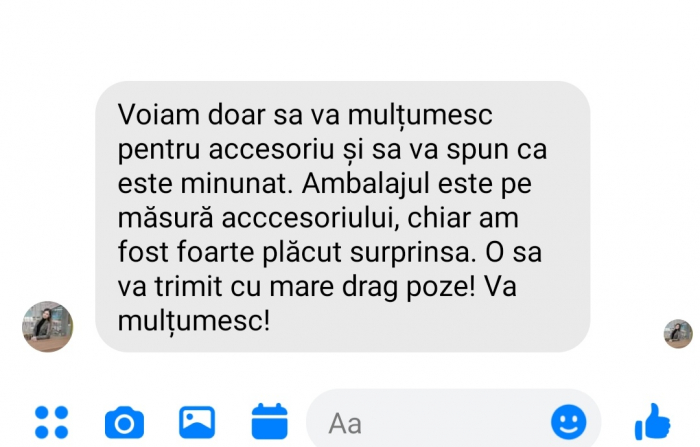700x447 pixels.
Task: Click the word pentru in the message
Action: [158, 150]
